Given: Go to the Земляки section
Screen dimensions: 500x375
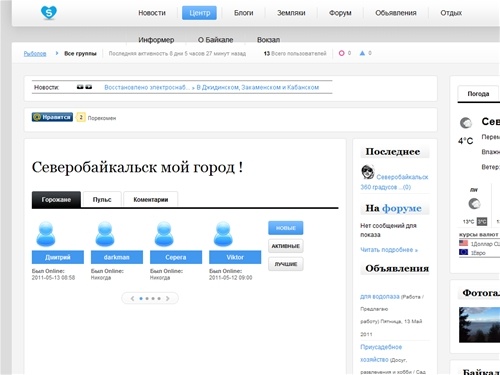Looking at the screenshot, I should [291, 13].
